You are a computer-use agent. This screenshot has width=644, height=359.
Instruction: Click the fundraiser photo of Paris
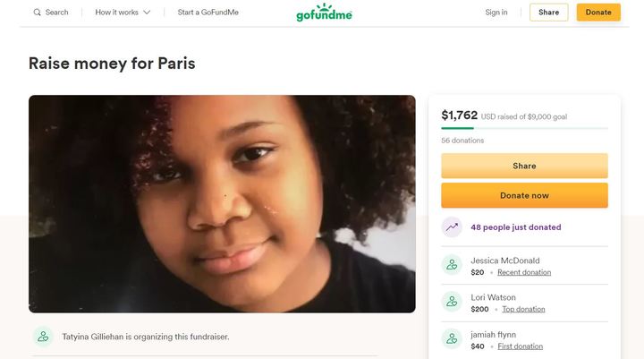pos(222,203)
